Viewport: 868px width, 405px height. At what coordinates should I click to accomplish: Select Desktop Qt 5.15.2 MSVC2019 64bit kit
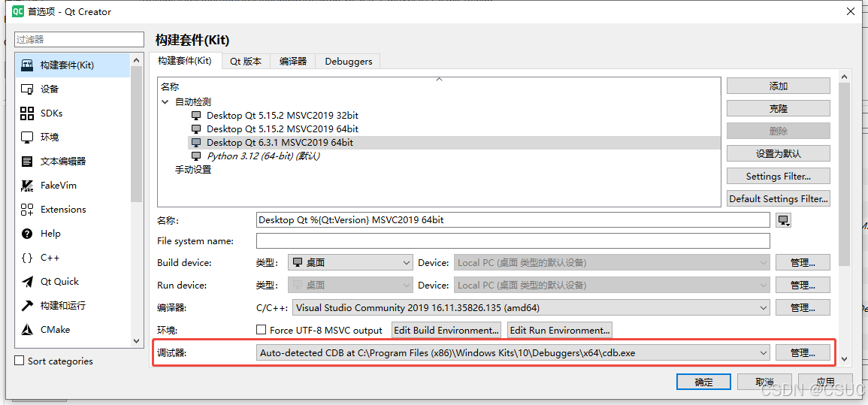(x=283, y=129)
